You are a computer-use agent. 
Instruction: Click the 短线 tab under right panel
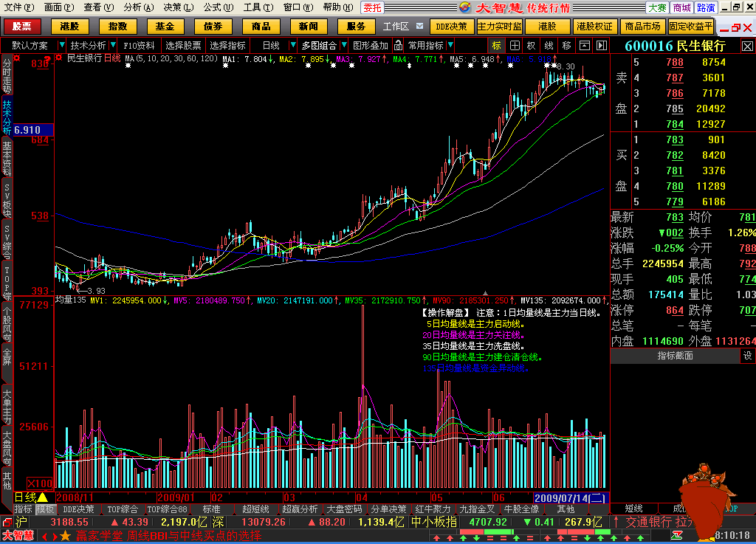pos(633,509)
